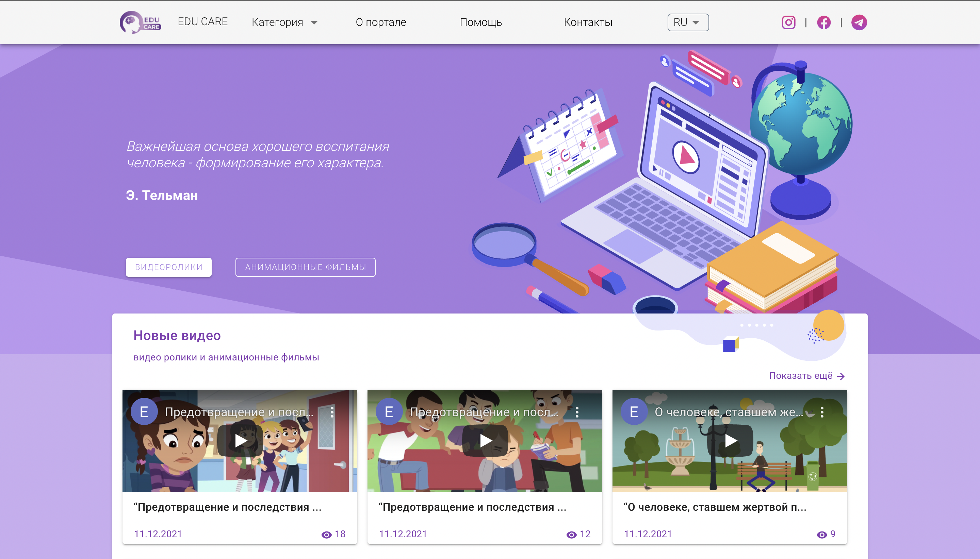Screen dimensions: 980x559
Task: Click the АНИМАЦИОННЫЕ ФИЛЬМЫ button
Action: tap(306, 267)
